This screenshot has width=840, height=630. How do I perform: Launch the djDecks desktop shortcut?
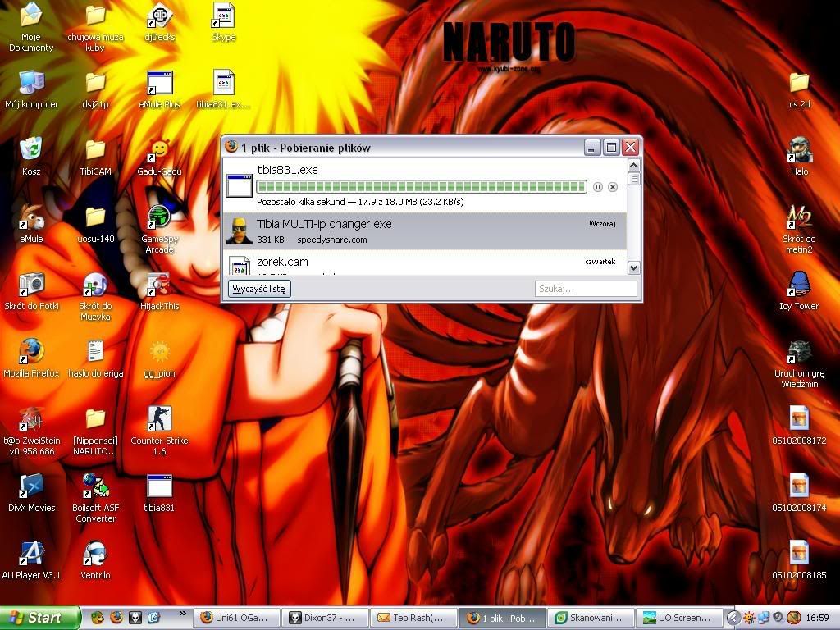pos(160,23)
